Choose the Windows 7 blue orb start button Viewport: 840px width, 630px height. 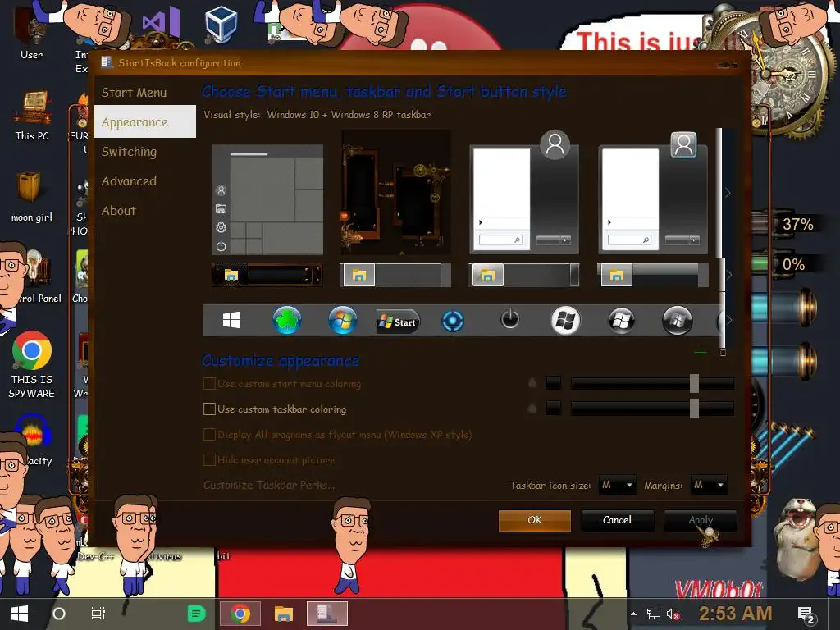tap(342, 321)
